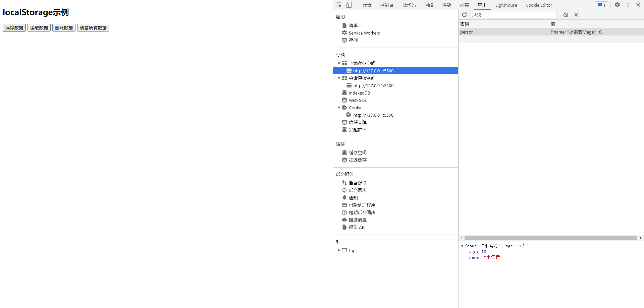The width and height of the screenshot is (644, 308).
Task: Clear all storage entries icon
Action: point(566,15)
